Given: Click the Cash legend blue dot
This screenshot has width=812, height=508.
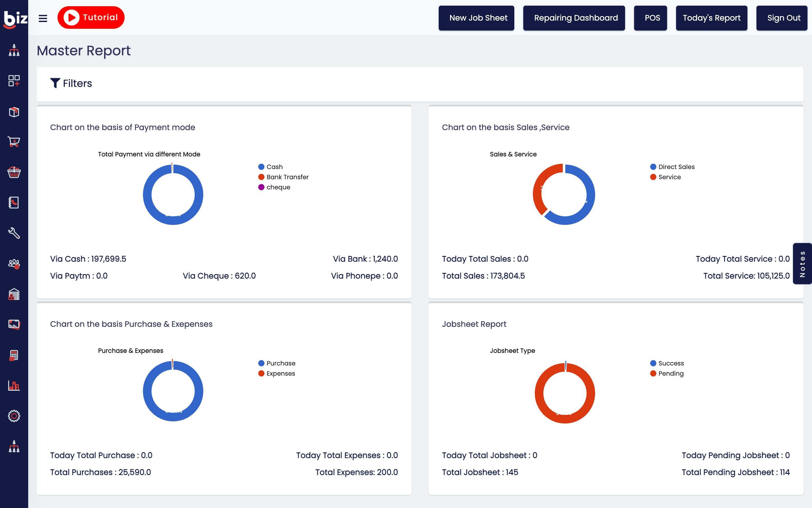Looking at the screenshot, I should (x=261, y=167).
